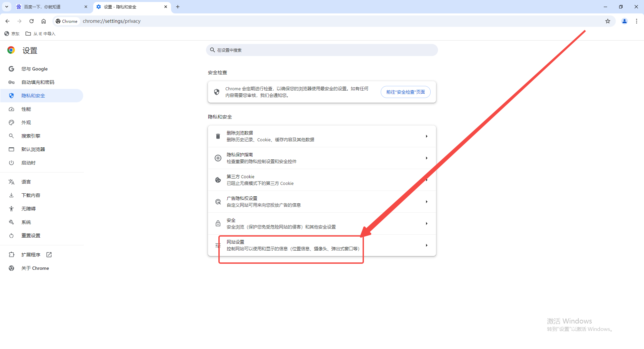Image resolution: width=644 pixels, height=349 pixels.
Task: Expand the 删除浏览数据 row arrow
Action: click(427, 136)
